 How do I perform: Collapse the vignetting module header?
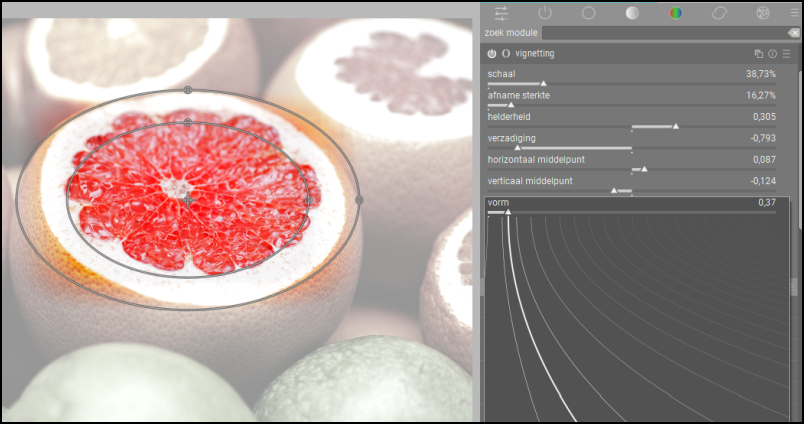(x=535, y=53)
